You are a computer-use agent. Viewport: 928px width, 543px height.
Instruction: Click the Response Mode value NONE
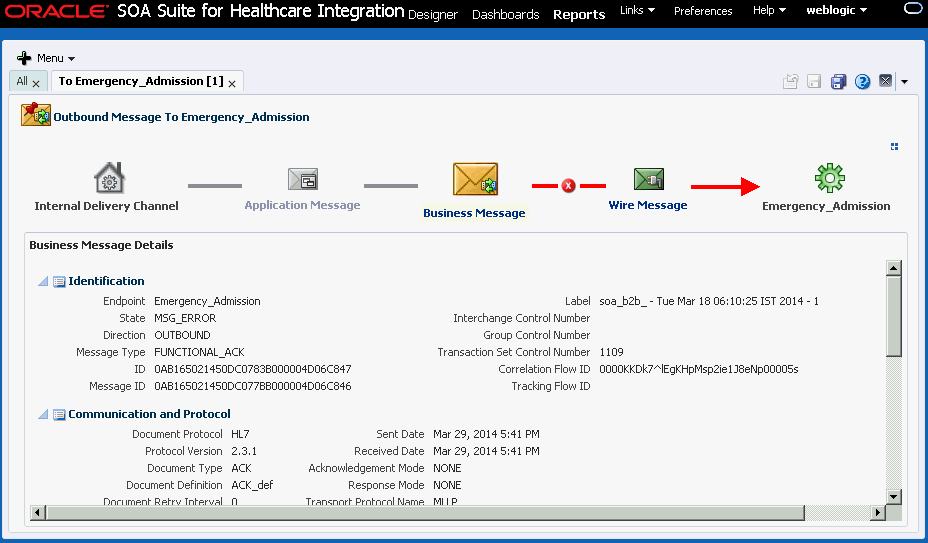pos(447,485)
